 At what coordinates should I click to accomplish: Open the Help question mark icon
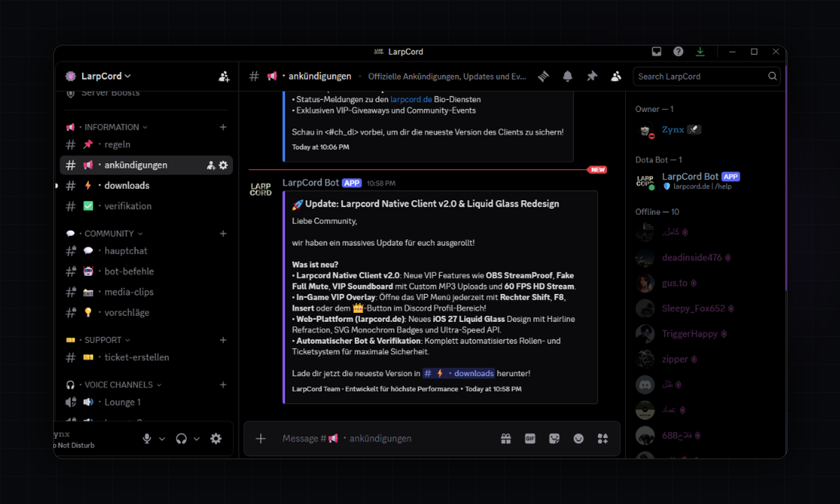click(678, 52)
